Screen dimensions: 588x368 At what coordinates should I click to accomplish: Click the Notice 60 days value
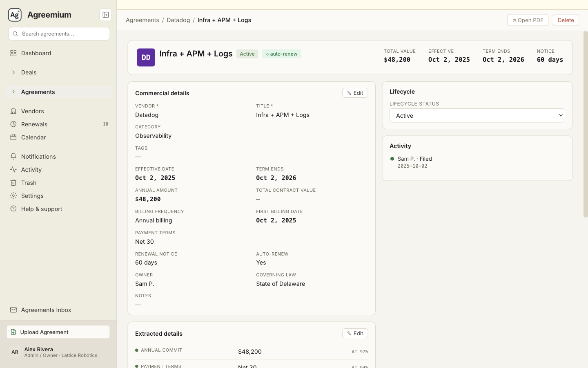550,60
